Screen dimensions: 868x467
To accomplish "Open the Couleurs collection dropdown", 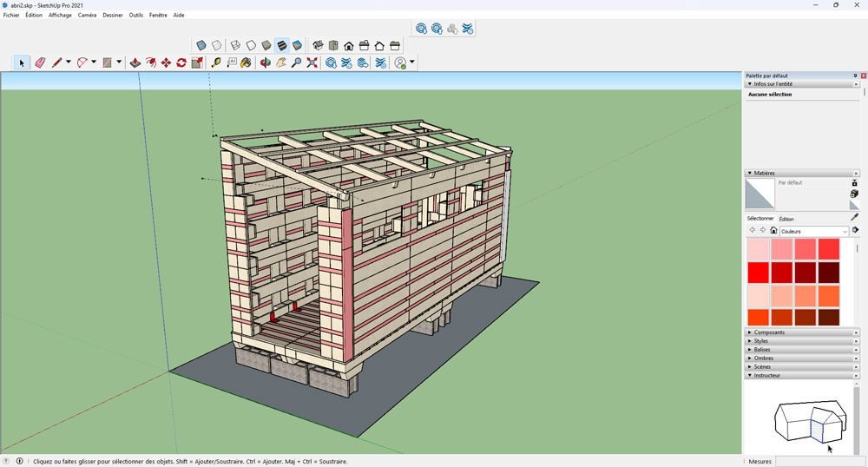I will pyautogui.click(x=814, y=231).
